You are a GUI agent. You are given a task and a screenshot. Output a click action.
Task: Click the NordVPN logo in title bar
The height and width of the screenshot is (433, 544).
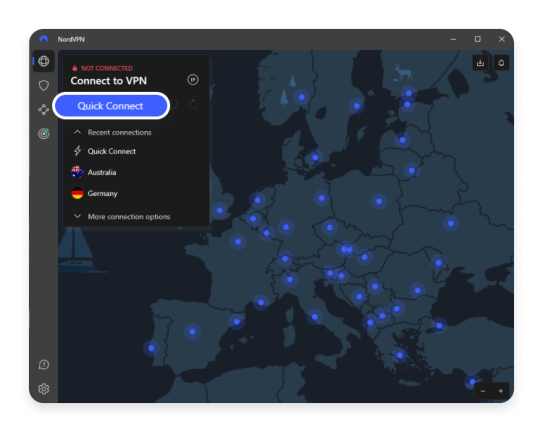(x=44, y=39)
